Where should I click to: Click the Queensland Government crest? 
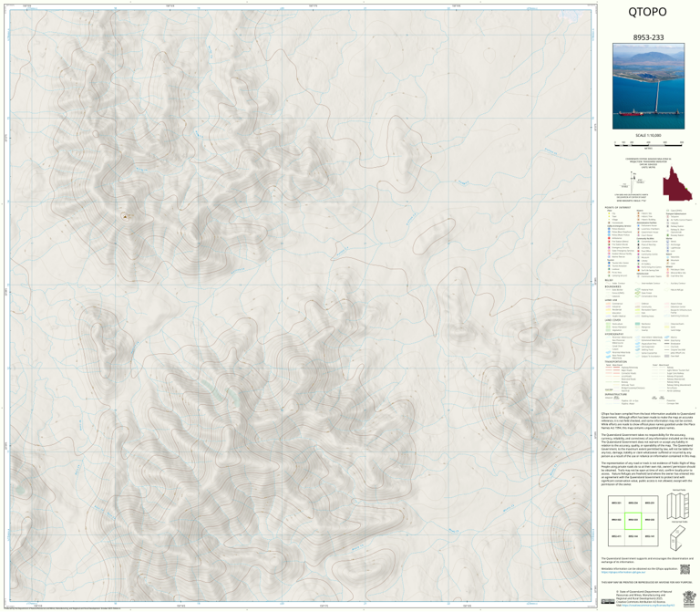coord(687,598)
